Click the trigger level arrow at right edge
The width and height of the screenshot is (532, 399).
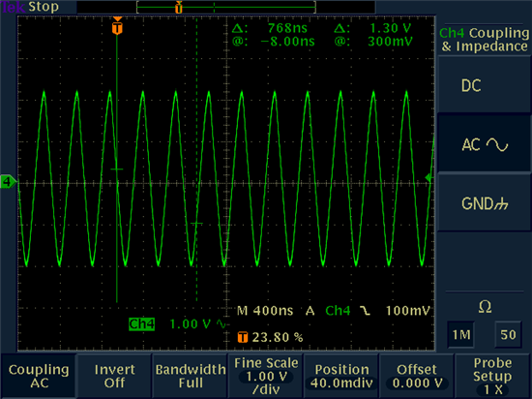click(429, 177)
